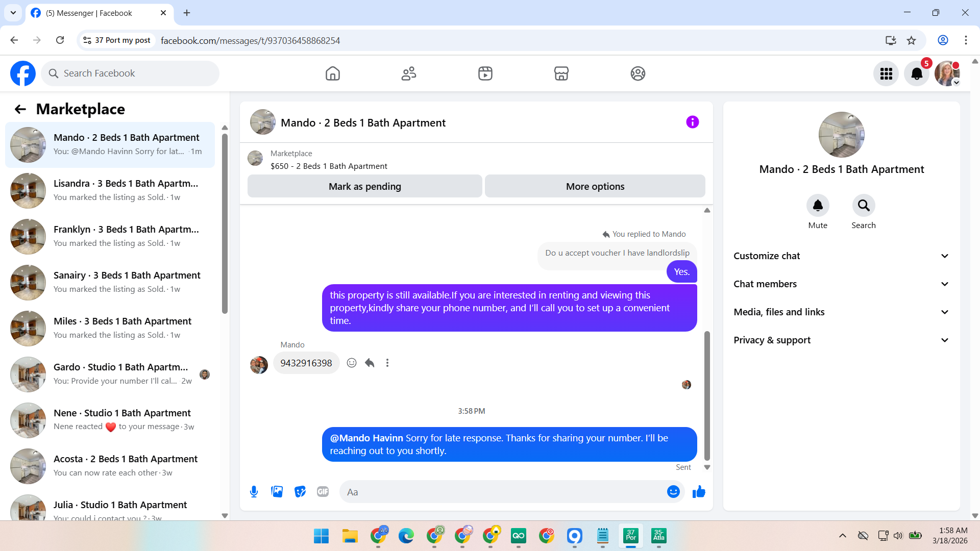Click the More options listing button
980x551 pixels.
tap(595, 186)
